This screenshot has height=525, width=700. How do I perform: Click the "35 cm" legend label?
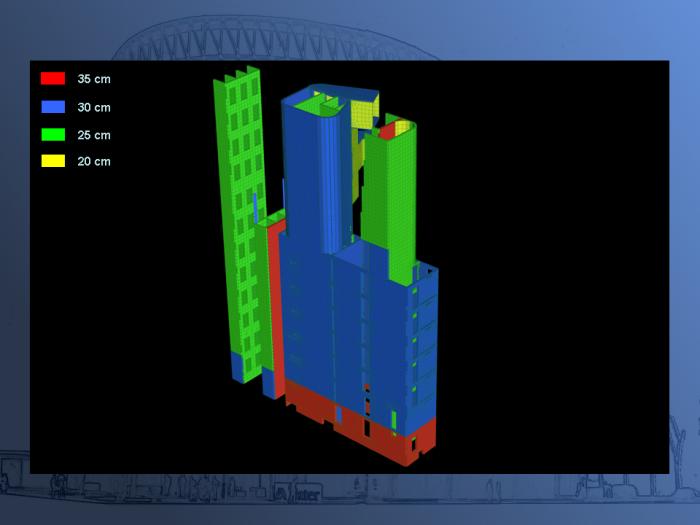click(x=94, y=78)
